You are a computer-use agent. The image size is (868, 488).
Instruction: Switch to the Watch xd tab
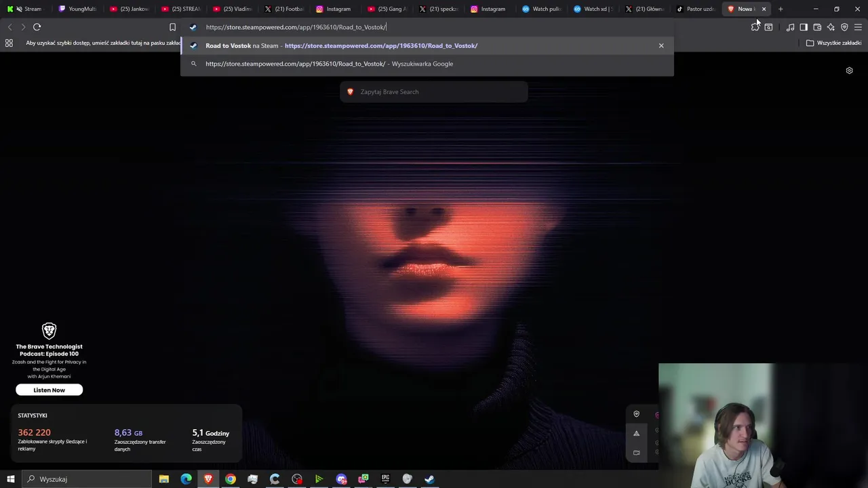click(593, 9)
